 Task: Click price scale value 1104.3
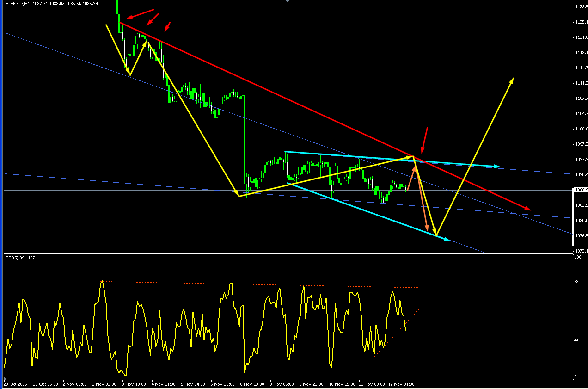tap(581, 114)
